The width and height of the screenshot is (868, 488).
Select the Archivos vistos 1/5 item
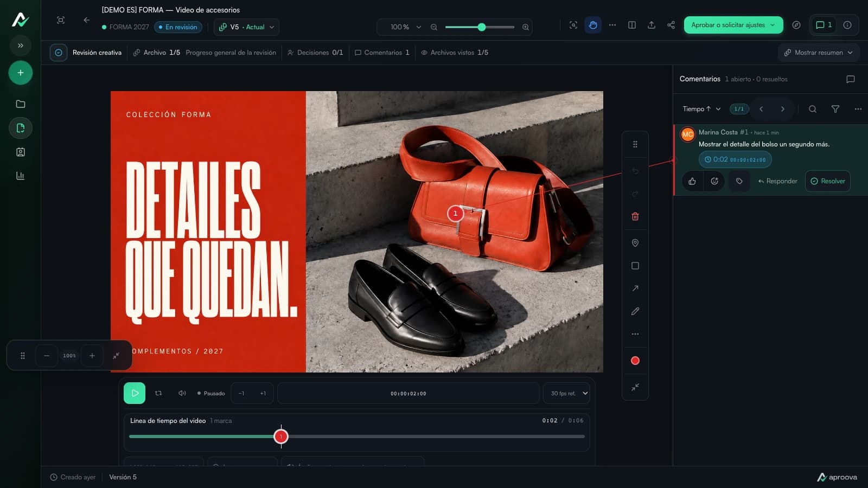[455, 53]
